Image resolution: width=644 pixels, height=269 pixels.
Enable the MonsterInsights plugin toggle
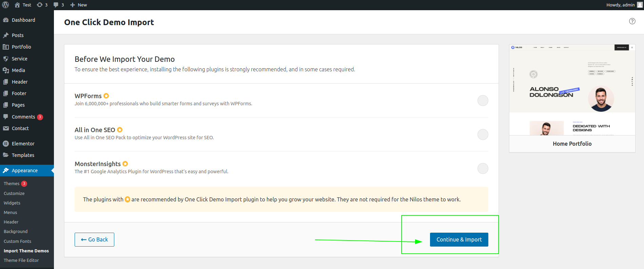(483, 168)
